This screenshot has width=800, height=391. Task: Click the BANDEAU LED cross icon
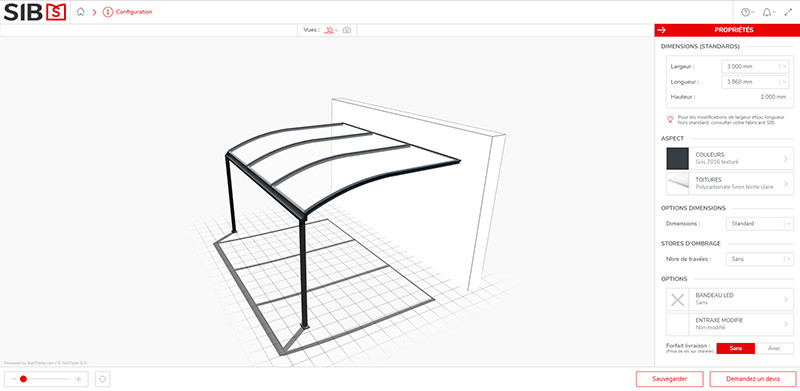[678, 300]
